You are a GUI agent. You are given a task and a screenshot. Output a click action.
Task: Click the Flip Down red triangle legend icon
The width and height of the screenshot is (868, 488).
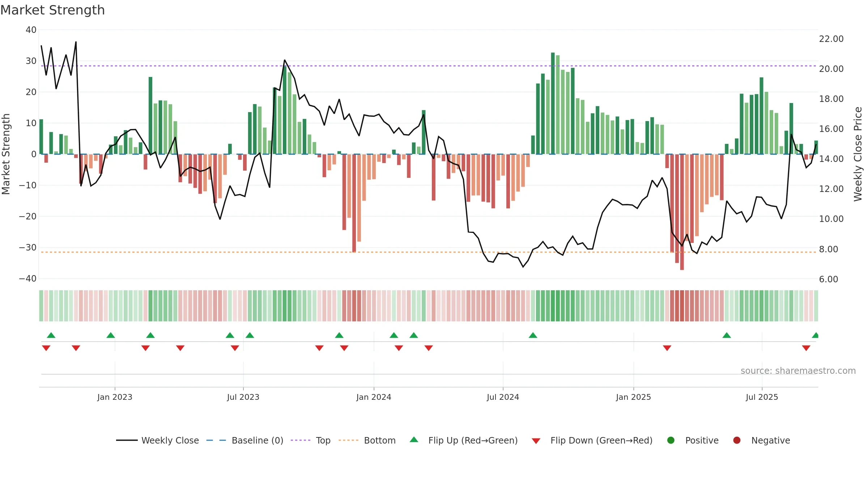point(536,441)
